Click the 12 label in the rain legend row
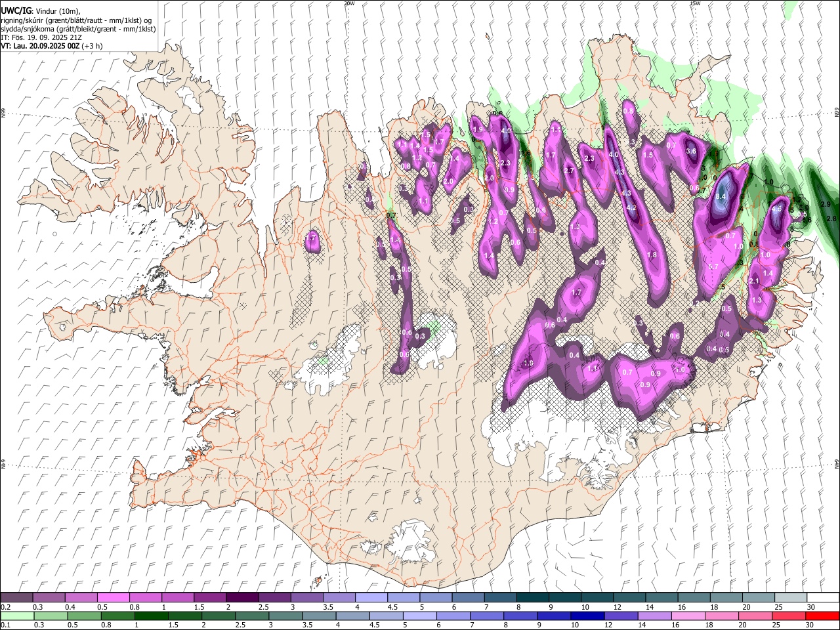This screenshot has height=630, width=840. 608,625
